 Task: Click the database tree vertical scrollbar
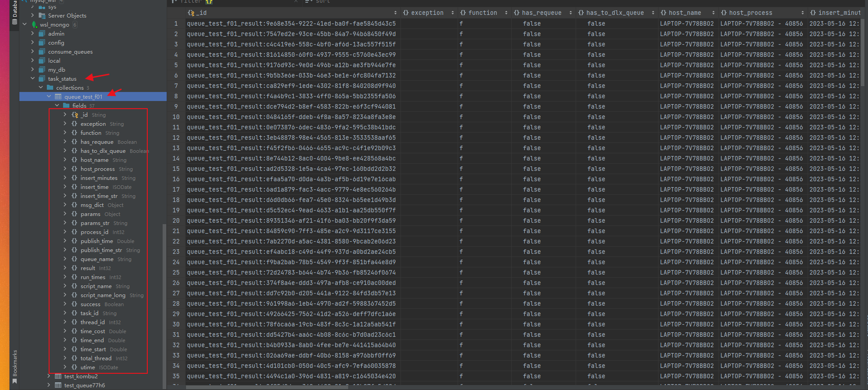click(x=164, y=307)
